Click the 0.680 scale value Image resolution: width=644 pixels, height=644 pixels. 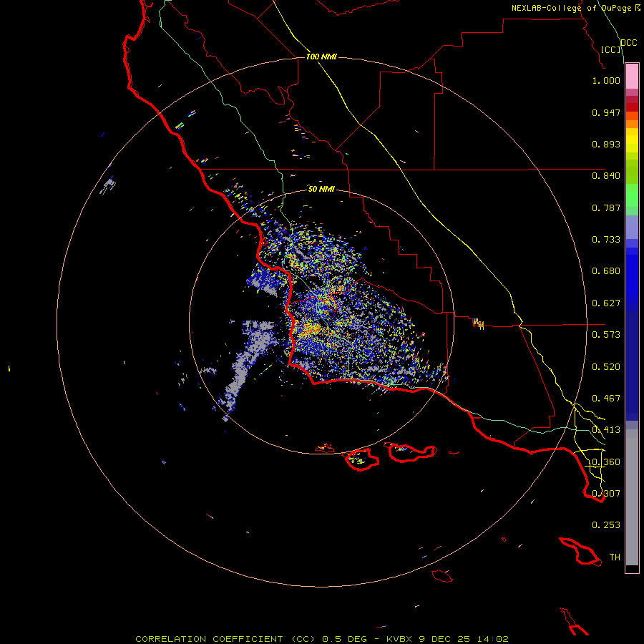pos(606,271)
